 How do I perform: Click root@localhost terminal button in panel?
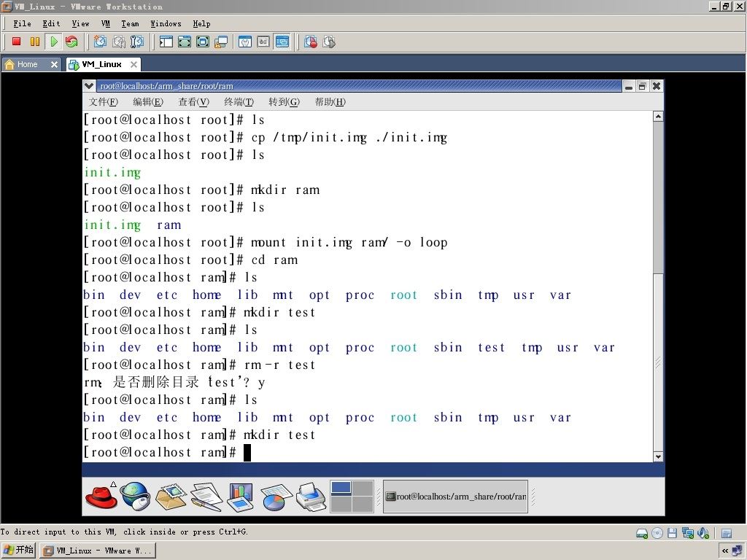pyautogui.click(x=455, y=497)
